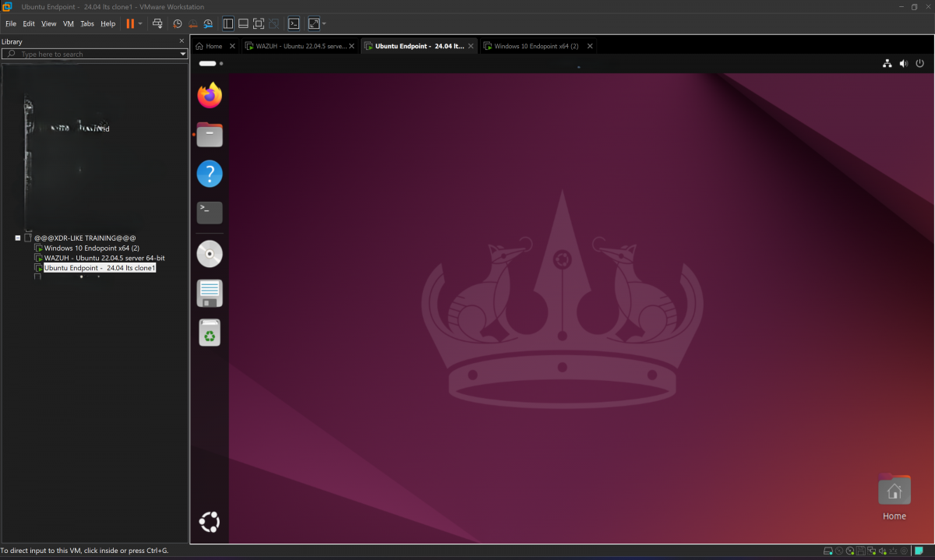The image size is (935, 560).
Task: Enter full screen mode for the VM
Action: [x=259, y=23]
